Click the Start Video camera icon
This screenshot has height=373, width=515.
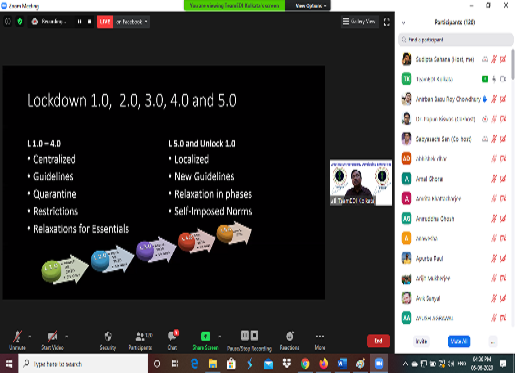click(x=52, y=337)
